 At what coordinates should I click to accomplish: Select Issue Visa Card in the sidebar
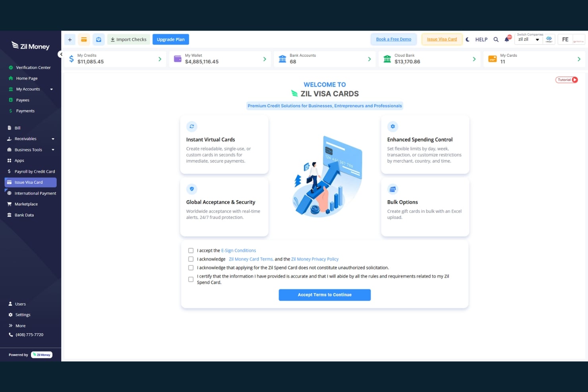point(31,182)
